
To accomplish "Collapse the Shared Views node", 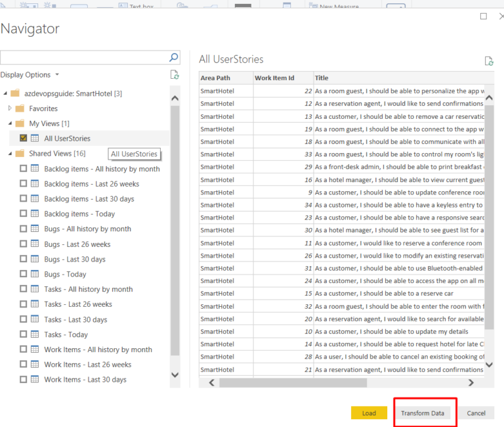I will 10,154.
